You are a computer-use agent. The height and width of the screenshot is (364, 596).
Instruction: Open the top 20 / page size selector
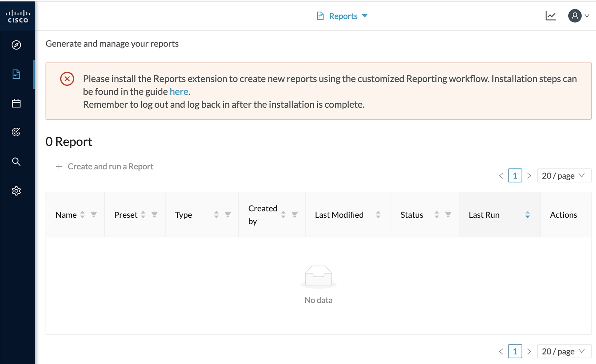coord(564,176)
